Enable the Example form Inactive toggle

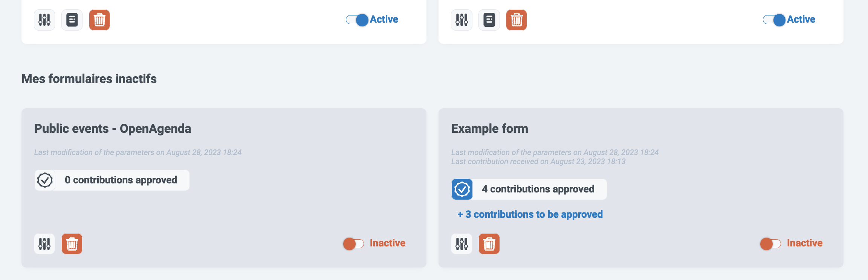tap(770, 243)
